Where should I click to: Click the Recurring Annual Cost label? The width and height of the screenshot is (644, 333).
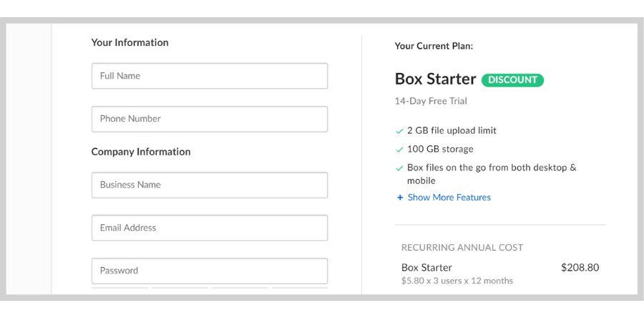(x=462, y=248)
